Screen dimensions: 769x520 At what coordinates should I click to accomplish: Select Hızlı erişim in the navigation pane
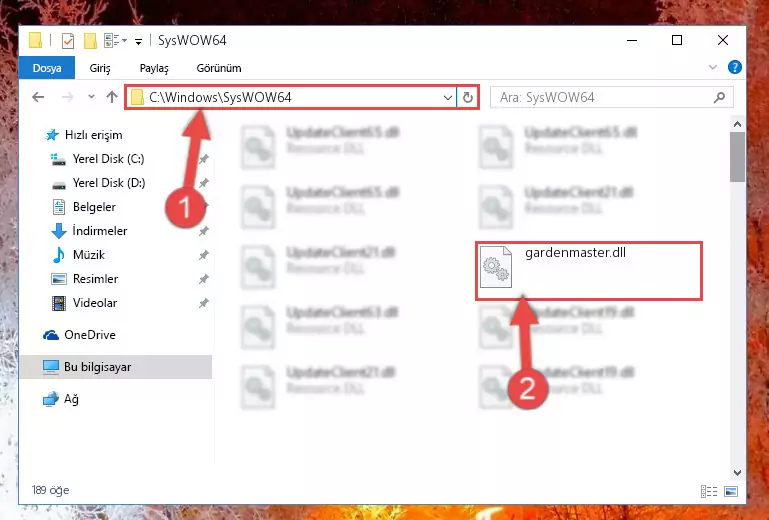point(94,135)
